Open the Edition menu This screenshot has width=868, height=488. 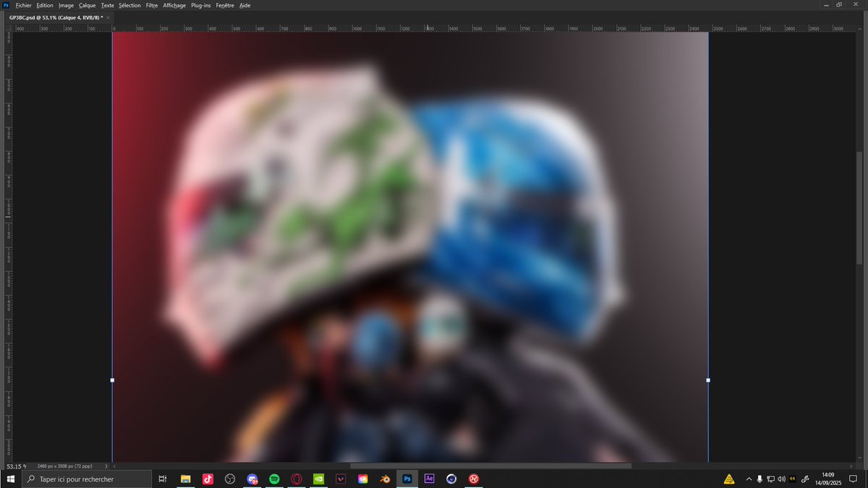[x=45, y=5]
